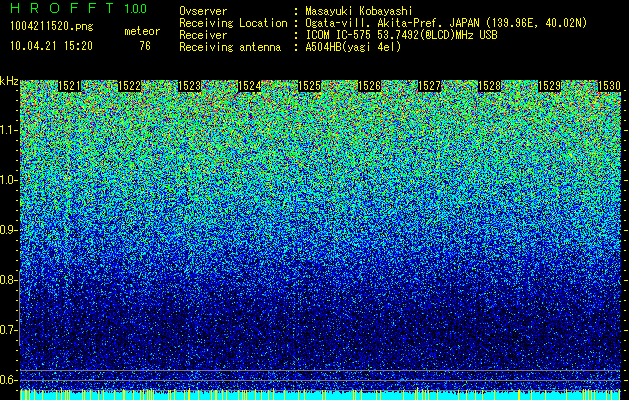The image size is (629, 400).
Task: Click the 1522 time marker
Action: pos(130,86)
